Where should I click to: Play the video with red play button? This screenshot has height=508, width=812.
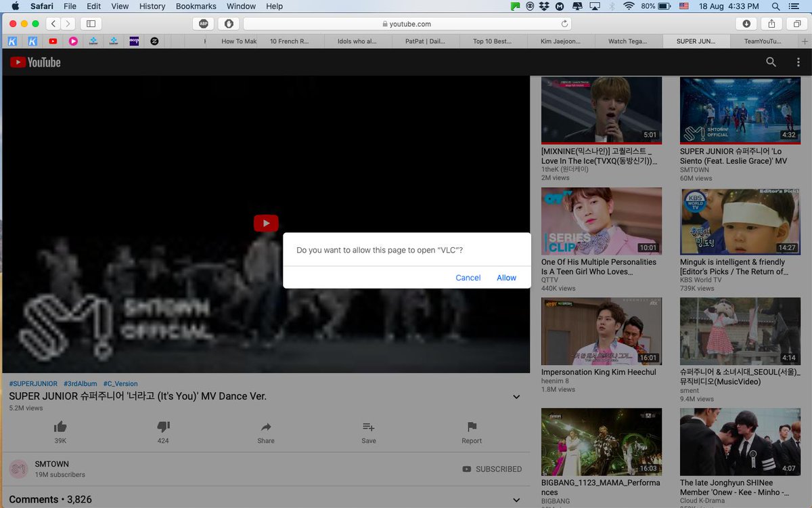(x=266, y=223)
